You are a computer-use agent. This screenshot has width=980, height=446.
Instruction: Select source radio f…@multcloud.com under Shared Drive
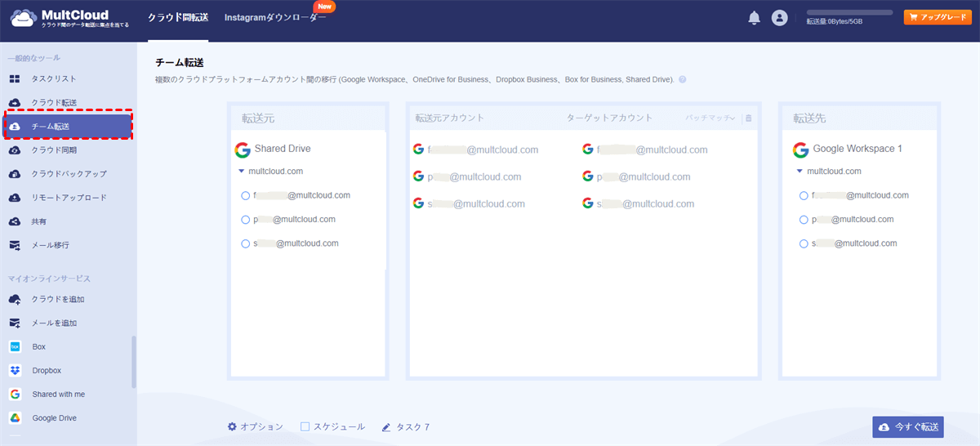(x=246, y=196)
